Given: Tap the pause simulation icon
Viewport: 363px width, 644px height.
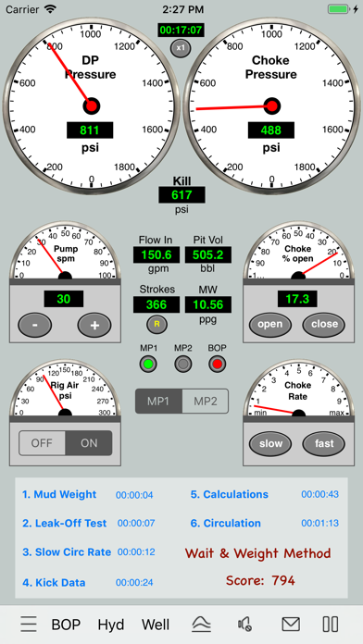Looking at the screenshot, I should (x=330, y=625).
